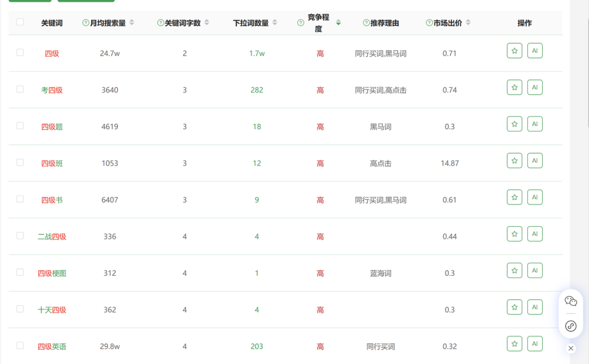Screen dimensions: 589x364
Task: Open the AI analysis for 考四级
Action: point(535,87)
